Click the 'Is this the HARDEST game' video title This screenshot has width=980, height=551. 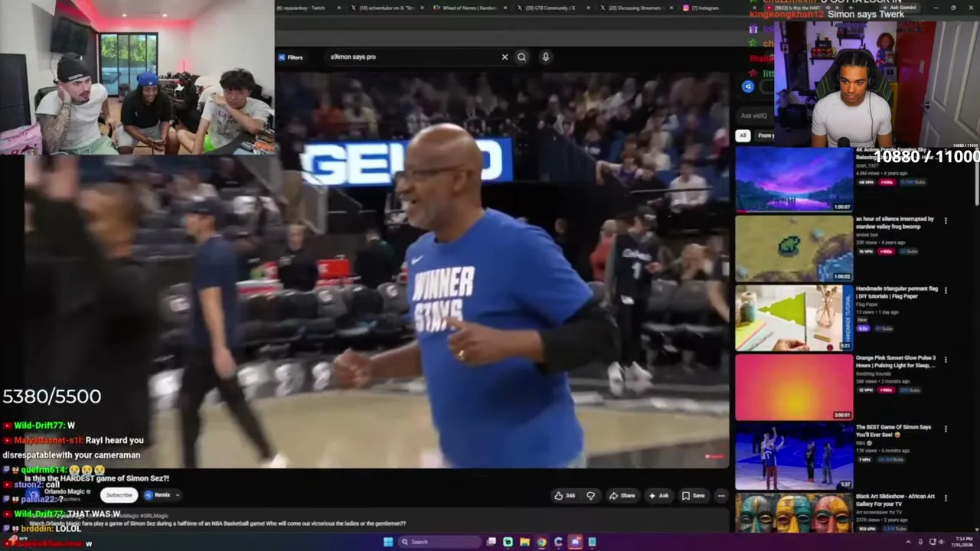pos(96,478)
